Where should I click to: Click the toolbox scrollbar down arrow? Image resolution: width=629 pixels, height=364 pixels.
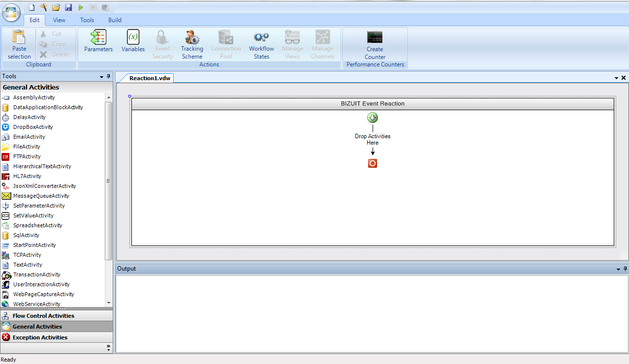[109, 303]
